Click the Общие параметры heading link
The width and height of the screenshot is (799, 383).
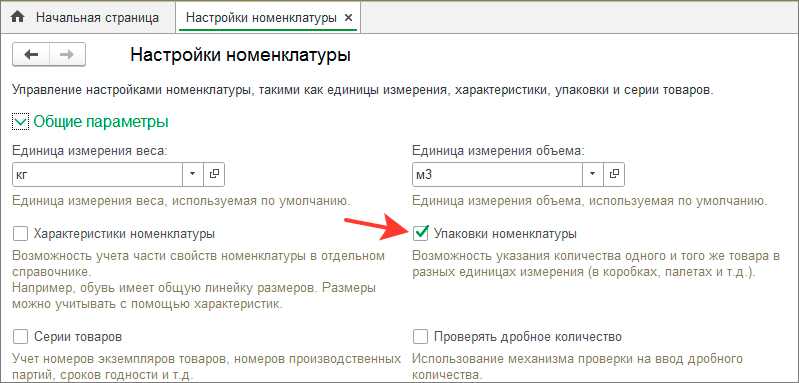tap(101, 122)
